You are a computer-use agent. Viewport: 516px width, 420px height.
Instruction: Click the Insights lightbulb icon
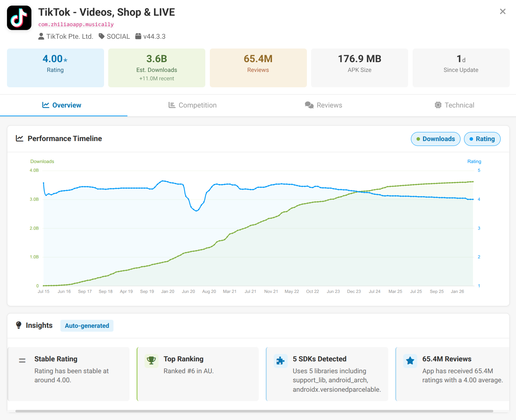[19, 325]
